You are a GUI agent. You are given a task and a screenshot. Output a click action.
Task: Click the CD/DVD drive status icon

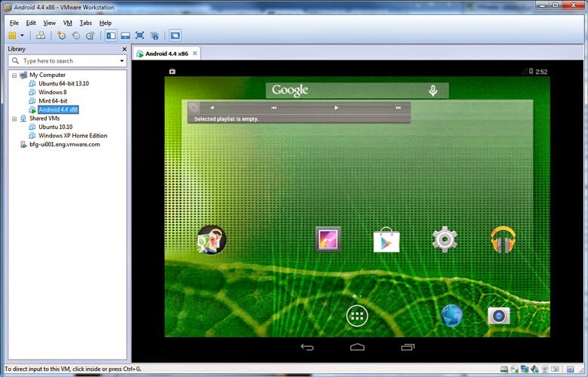514,369
